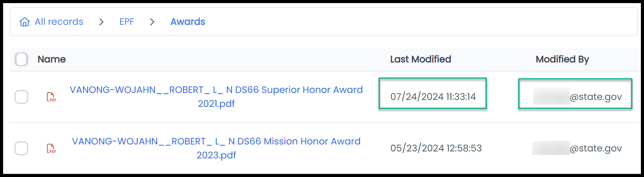Click the 05/23/2024 12:58:53 modified date
The height and width of the screenshot is (177, 644).
click(x=436, y=148)
